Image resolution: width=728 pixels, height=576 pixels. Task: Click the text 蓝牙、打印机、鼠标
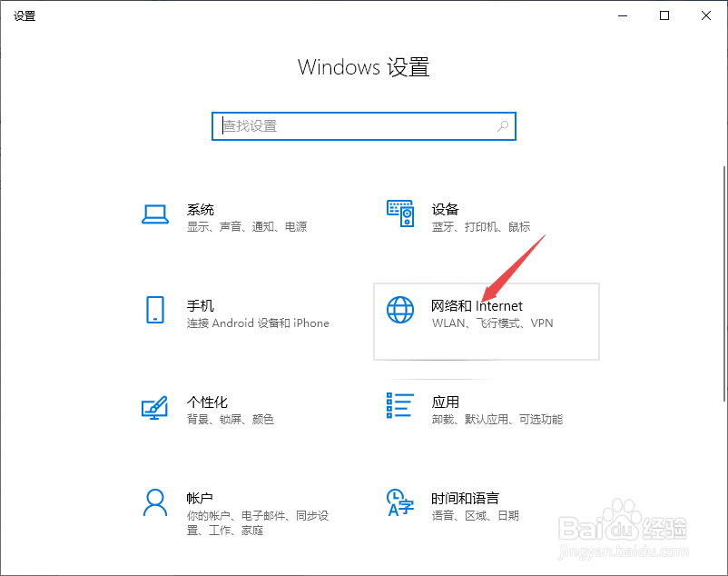coord(481,227)
